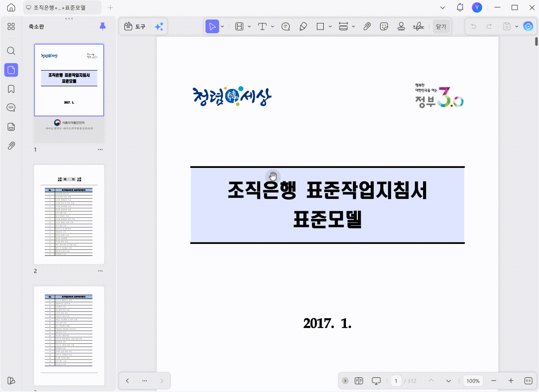Add a new tab with plus
Image resolution: width=539 pixels, height=392 pixels.
110,8
